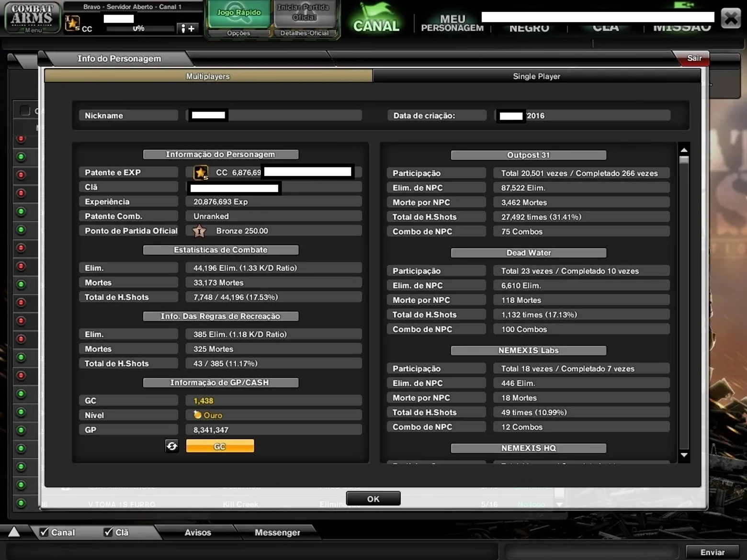Confirm with the OK button
This screenshot has height=560, width=747.
373,499
